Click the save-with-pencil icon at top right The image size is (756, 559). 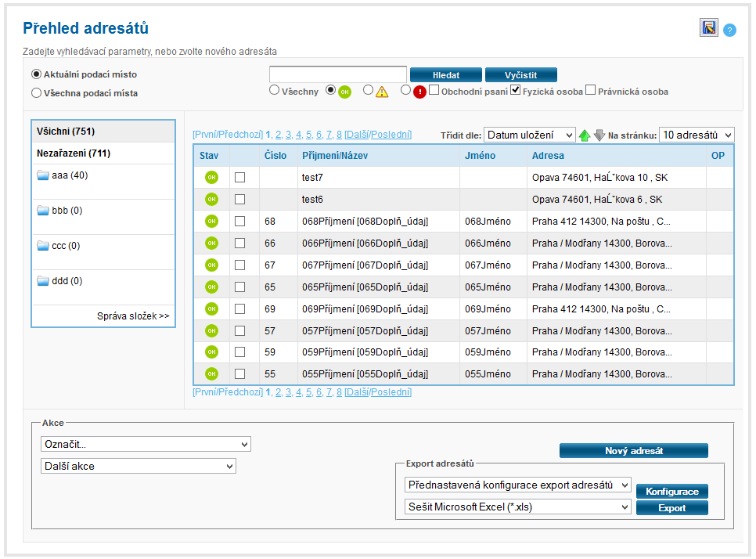coord(708,28)
